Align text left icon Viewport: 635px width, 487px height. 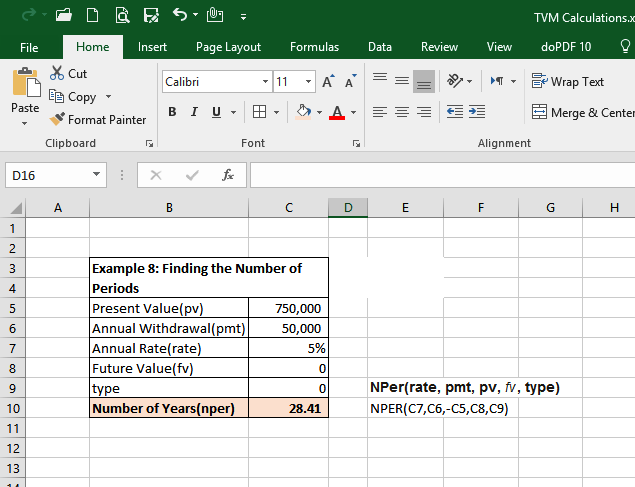tap(380, 112)
